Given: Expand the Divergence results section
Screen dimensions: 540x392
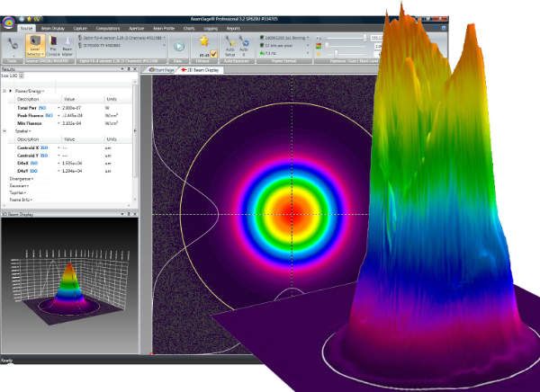Looking at the screenshot, I should click(22, 178).
